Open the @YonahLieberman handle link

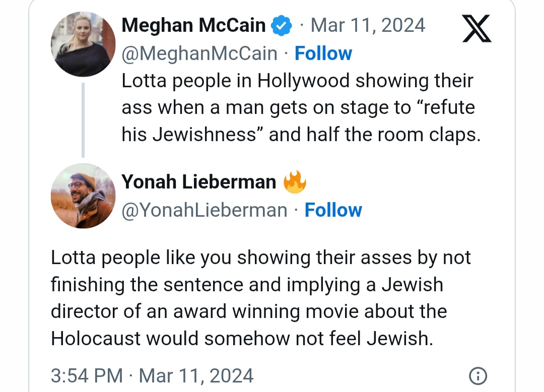205,210
